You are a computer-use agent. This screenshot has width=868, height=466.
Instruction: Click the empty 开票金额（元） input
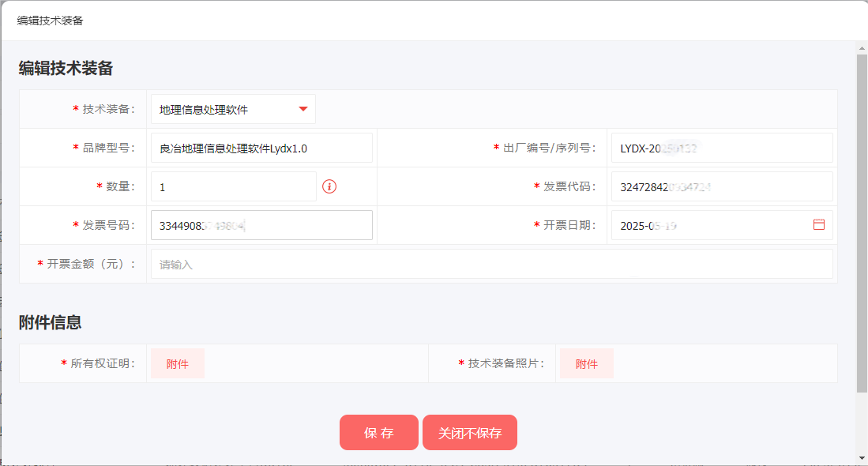coord(491,264)
